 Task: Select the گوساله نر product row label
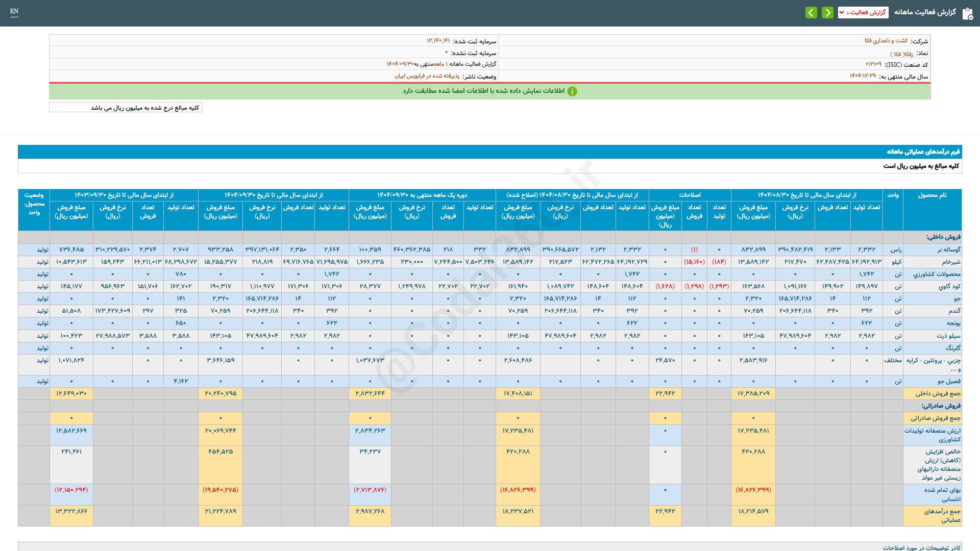click(x=948, y=249)
